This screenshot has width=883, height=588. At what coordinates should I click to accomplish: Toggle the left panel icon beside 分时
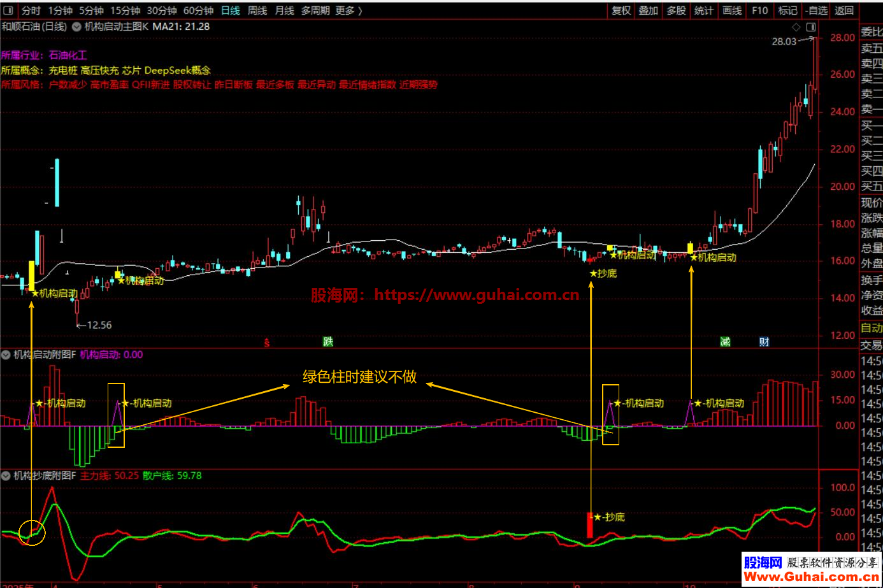pos(9,10)
